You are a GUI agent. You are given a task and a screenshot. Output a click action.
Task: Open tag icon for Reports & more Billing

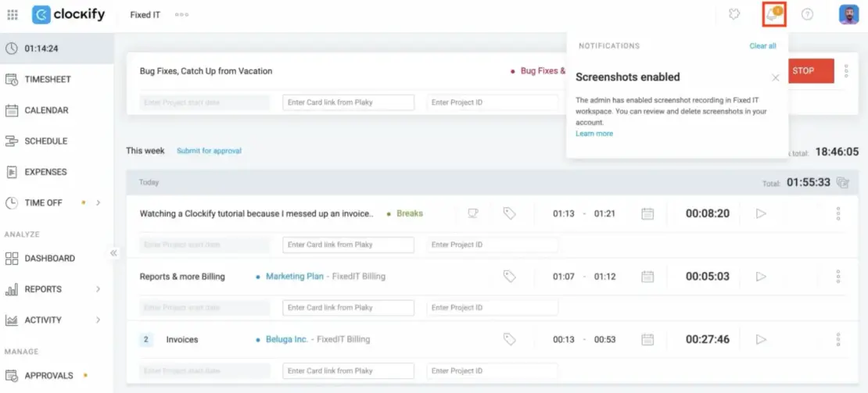509,277
